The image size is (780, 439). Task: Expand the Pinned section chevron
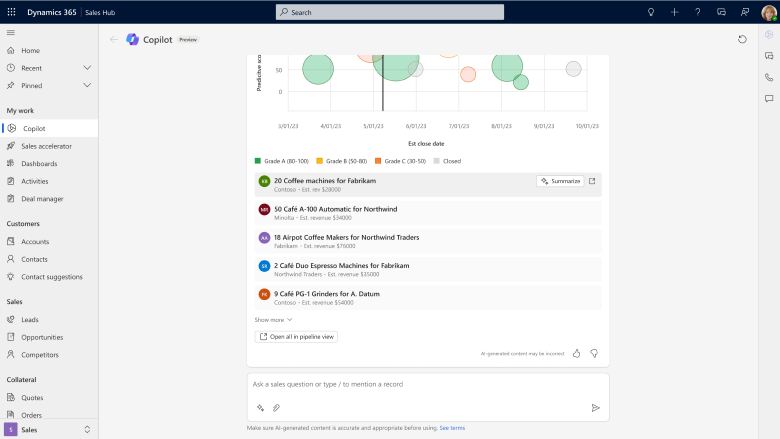87,86
